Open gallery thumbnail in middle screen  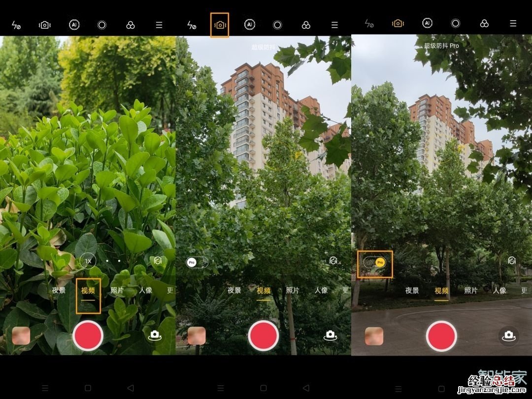point(197,335)
